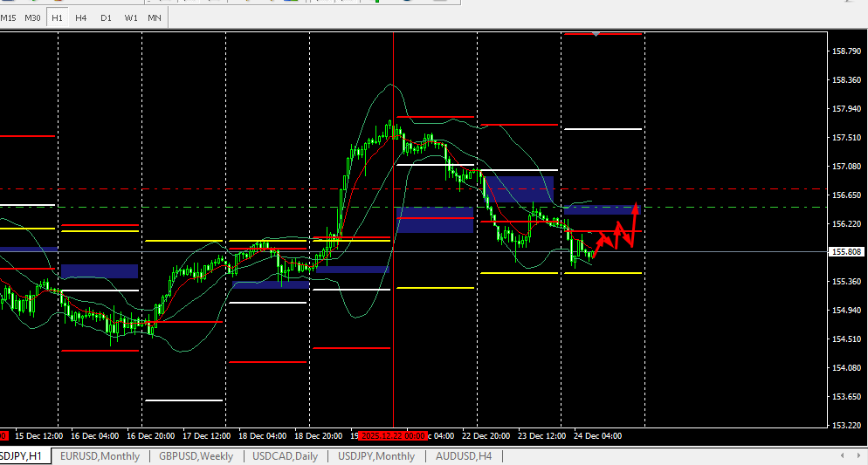868x465 pixels.
Task: Click the 158.360 price axis label
Action: pos(847,79)
